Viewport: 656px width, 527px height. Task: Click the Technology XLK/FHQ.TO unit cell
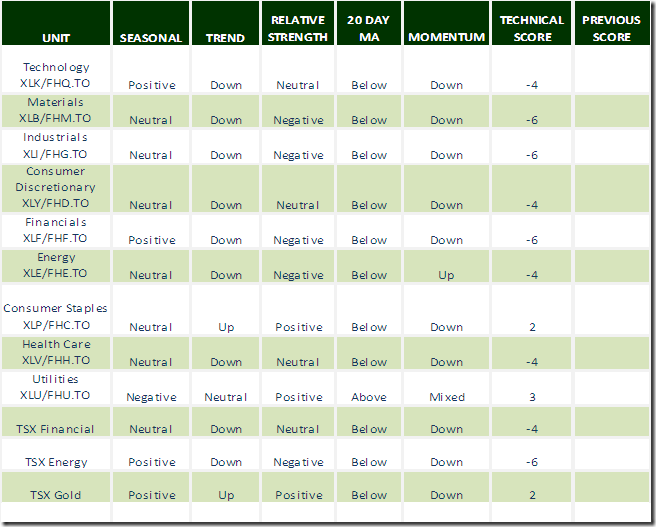(x=57, y=76)
